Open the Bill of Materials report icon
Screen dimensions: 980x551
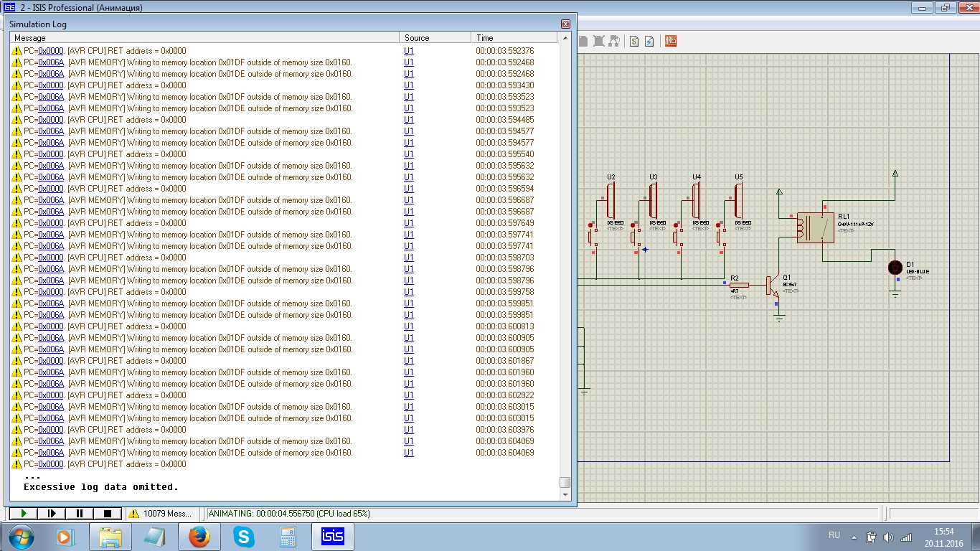[634, 41]
